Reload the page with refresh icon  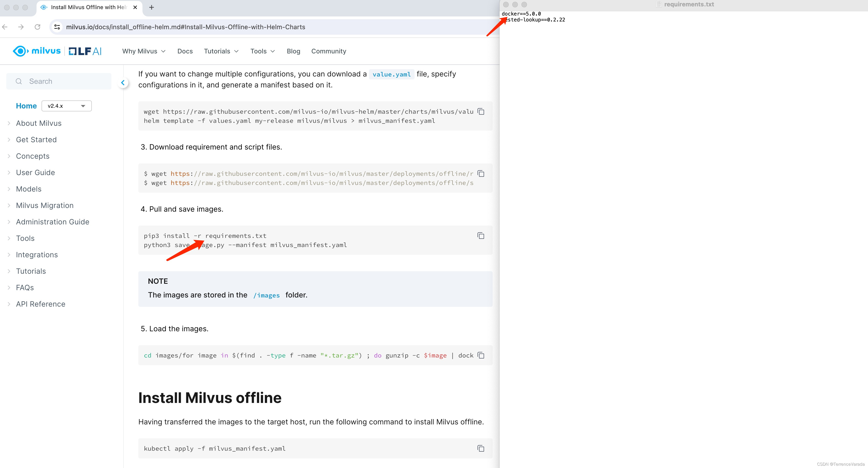coord(37,27)
